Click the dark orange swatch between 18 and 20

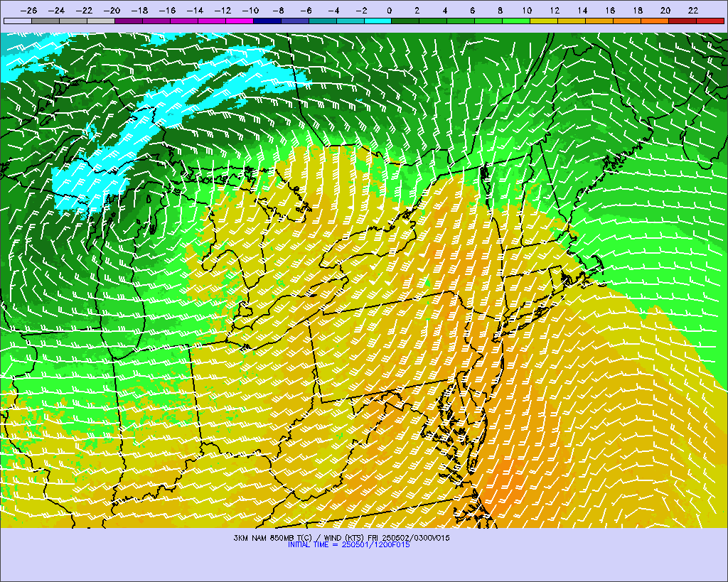(x=655, y=21)
